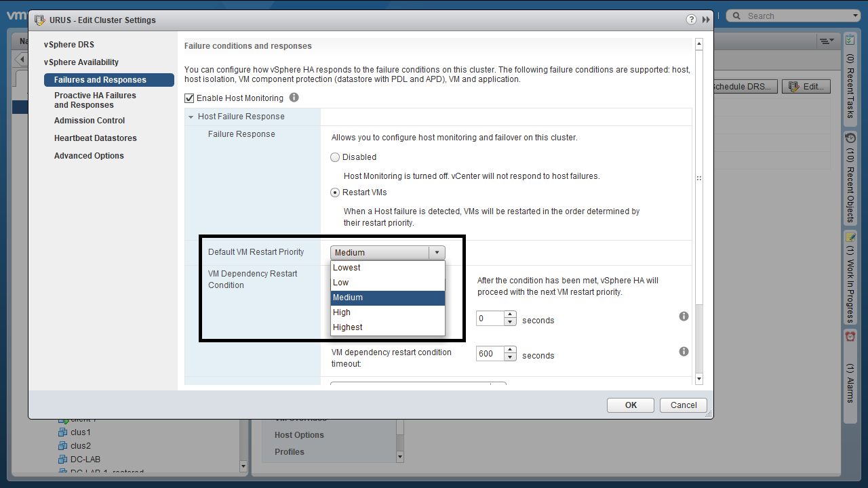This screenshot has width=868, height=488.
Task: Click info icon next to Enable Host Monitoring
Action: click(x=294, y=98)
